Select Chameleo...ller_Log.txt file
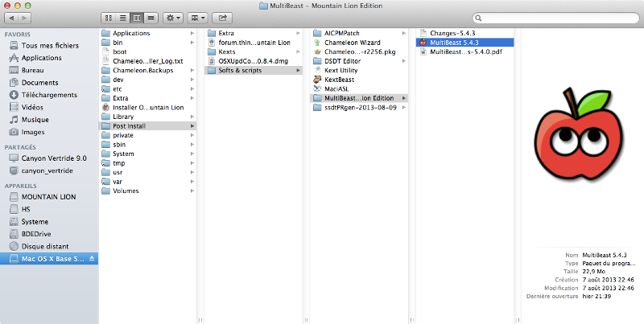 click(147, 61)
